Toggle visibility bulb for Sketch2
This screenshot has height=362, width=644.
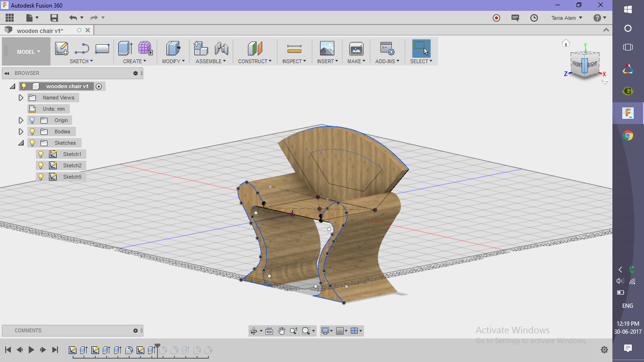tap(41, 165)
